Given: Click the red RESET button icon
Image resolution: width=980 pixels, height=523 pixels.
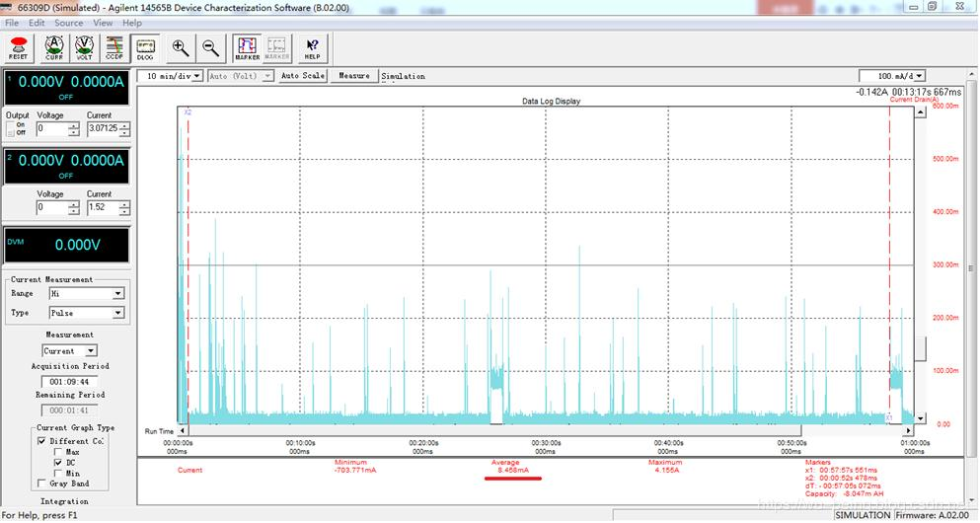Looking at the screenshot, I should [19, 47].
